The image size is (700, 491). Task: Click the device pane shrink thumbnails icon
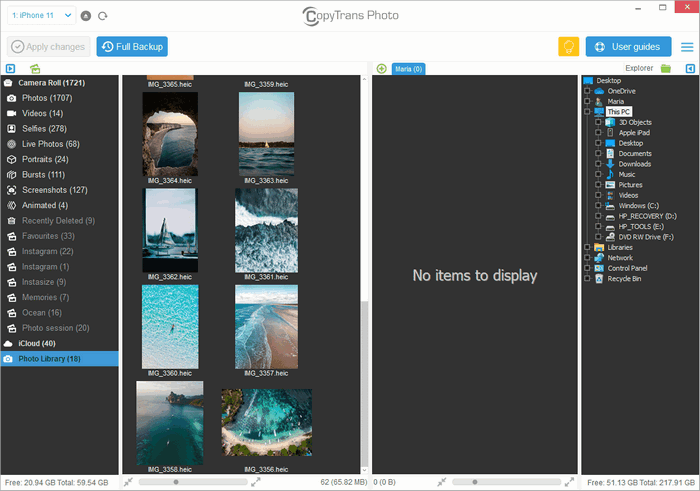coord(129,482)
